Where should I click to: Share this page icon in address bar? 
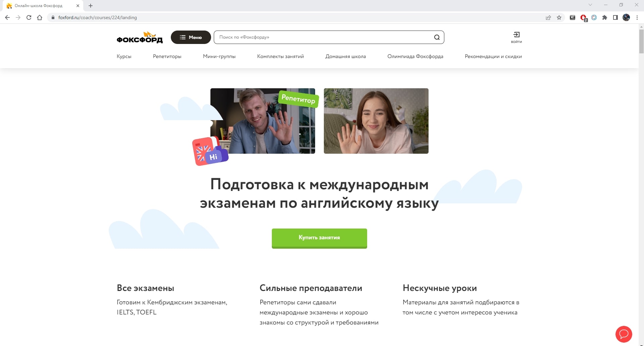(x=548, y=17)
